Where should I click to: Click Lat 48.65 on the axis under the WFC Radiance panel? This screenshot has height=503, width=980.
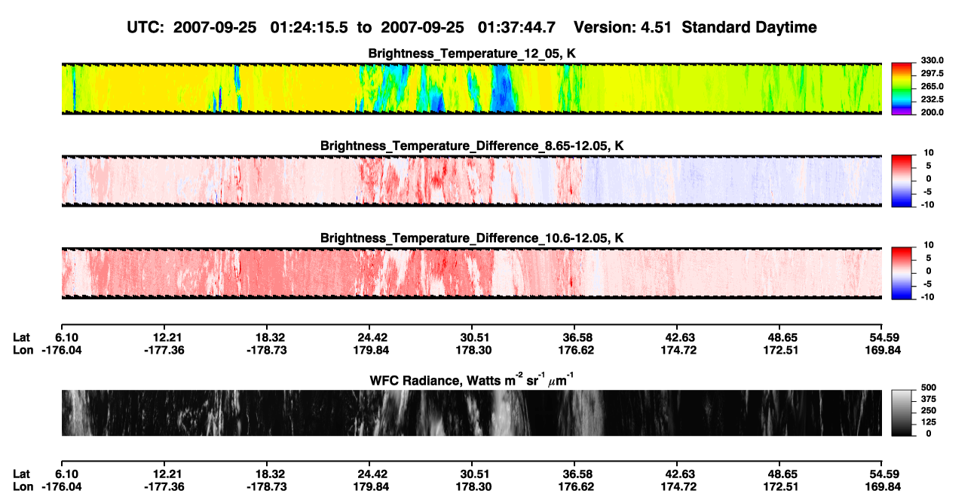(779, 474)
